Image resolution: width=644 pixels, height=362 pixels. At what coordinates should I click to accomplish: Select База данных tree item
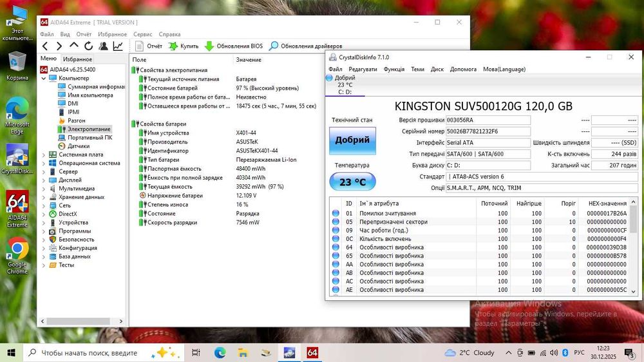70,256
